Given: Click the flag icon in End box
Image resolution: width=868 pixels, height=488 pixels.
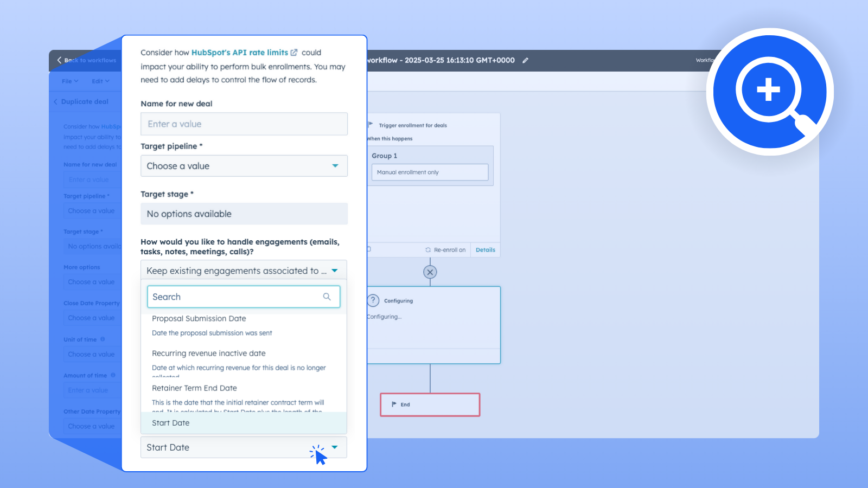Looking at the screenshot, I should (394, 404).
